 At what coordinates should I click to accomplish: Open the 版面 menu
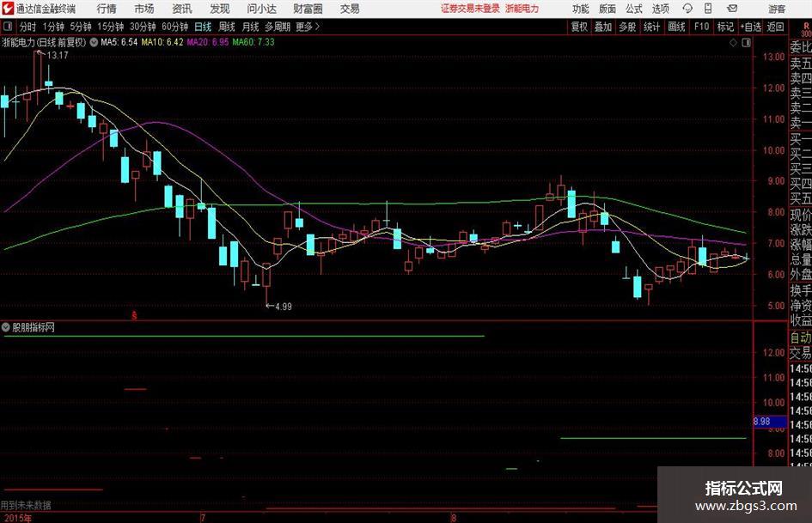[607, 9]
